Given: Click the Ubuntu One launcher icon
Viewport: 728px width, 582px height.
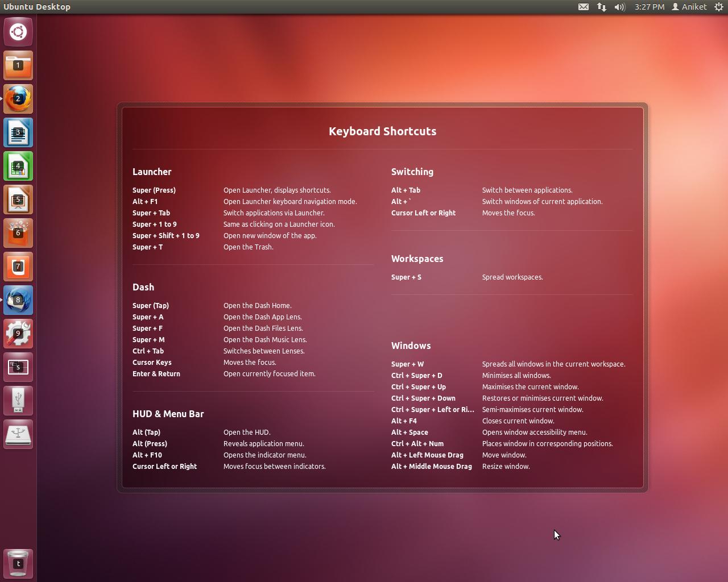Looking at the screenshot, I should tap(18, 267).
